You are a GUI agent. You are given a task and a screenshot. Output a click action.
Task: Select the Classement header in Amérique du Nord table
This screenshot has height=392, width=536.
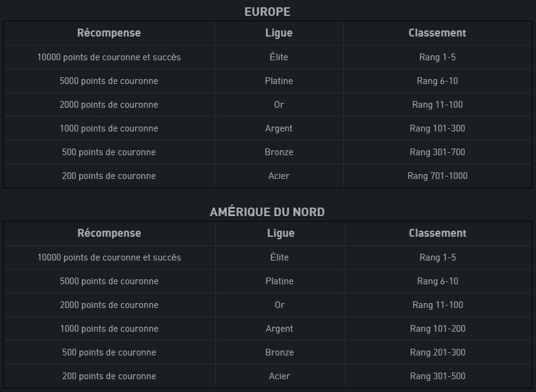point(437,233)
